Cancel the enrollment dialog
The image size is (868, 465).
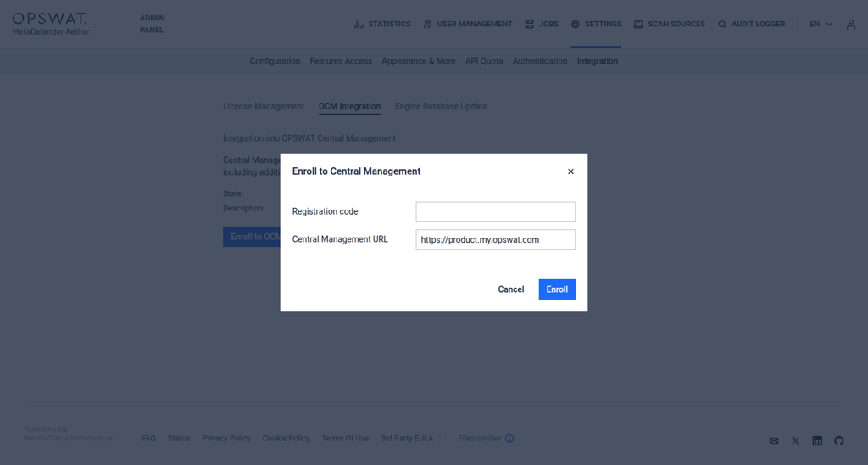click(510, 289)
